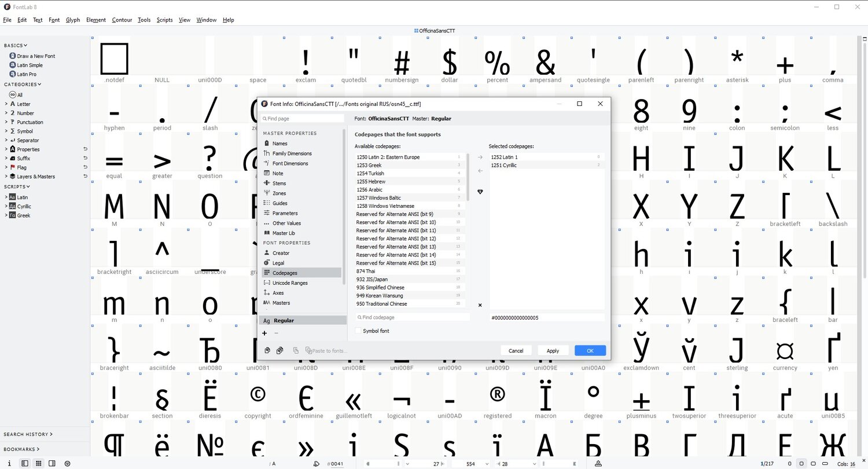This screenshot has height=469, width=868.
Task: Open the Unicode Ranges icon
Action: [267, 283]
